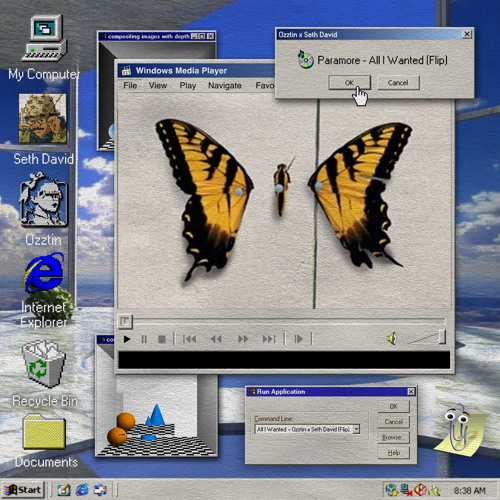
Task: Click the tray icon with red X
Action: click(x=406, y=490)
